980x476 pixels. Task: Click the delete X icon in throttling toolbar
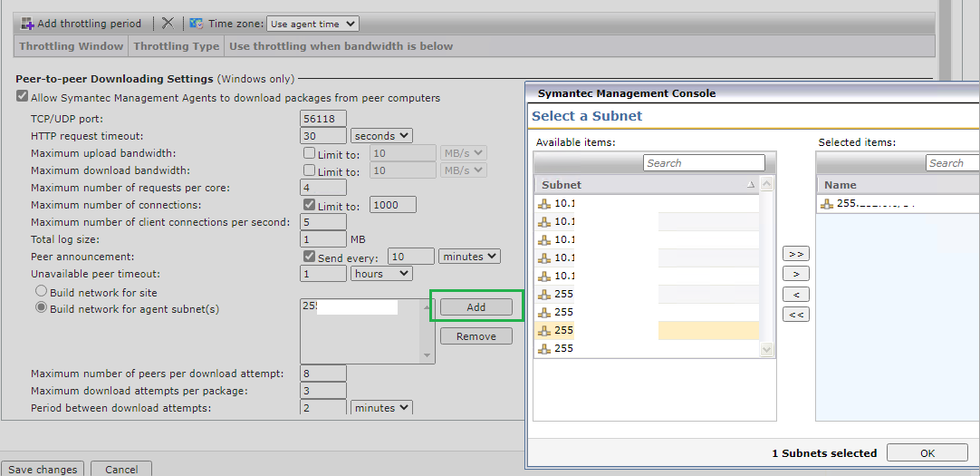coord(168,24)
